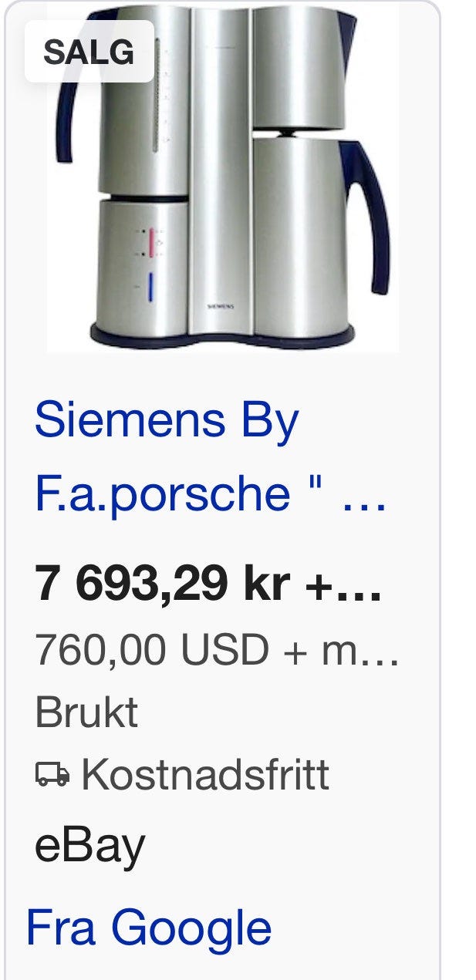Click the blue power indicator on the machine
476x980 pixels.
pyautogui.click(x=150, y=286)
